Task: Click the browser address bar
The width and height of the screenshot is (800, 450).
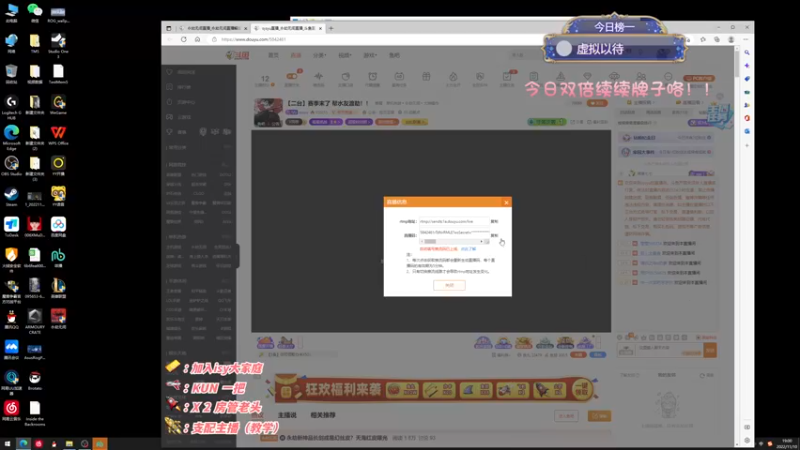Action: click(x=367, y=39)
